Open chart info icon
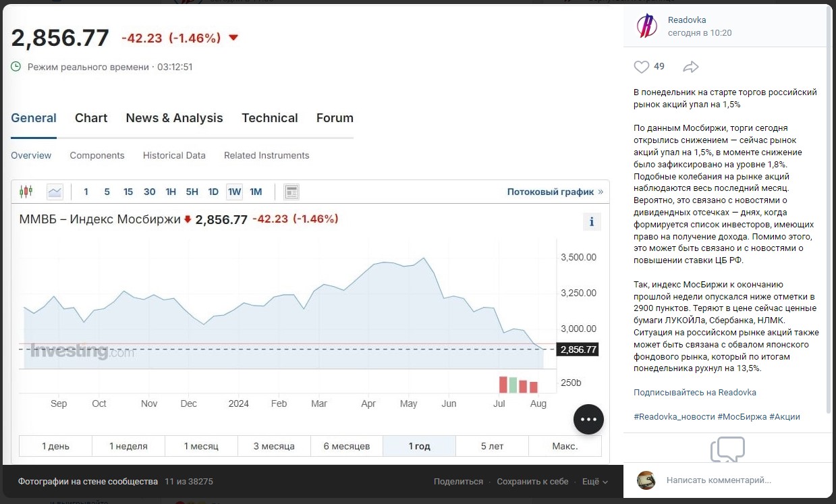Viewport: 836px width, 504px height. (x=592, y=221)
